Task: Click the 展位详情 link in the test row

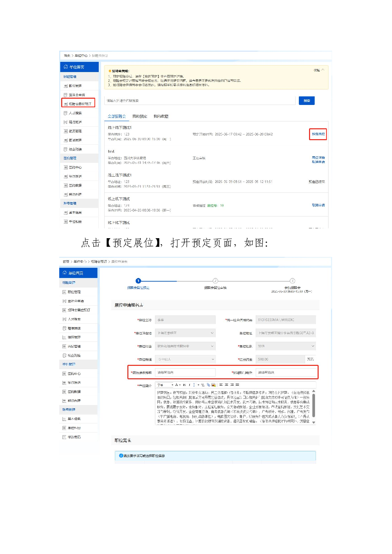Action: coord(318,158)
